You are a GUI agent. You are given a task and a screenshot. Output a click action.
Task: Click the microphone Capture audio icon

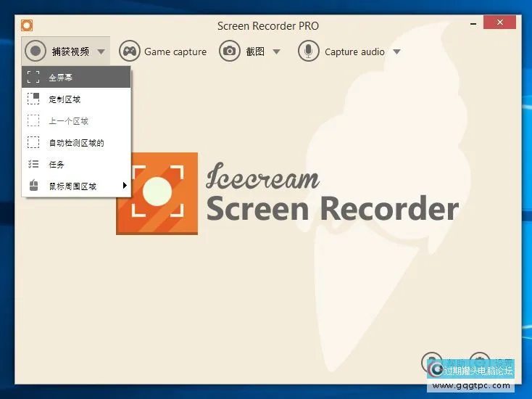point(308,52)
